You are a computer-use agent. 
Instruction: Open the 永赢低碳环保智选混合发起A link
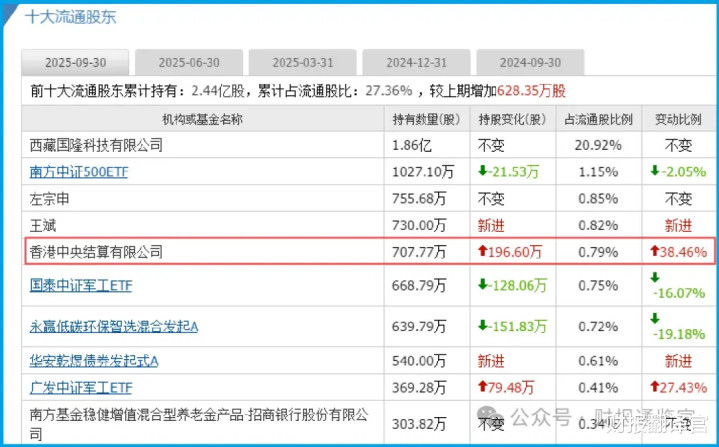coord(114,326)
